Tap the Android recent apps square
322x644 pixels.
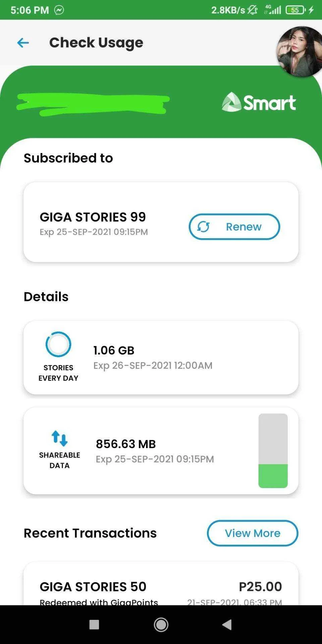[94, 625]
